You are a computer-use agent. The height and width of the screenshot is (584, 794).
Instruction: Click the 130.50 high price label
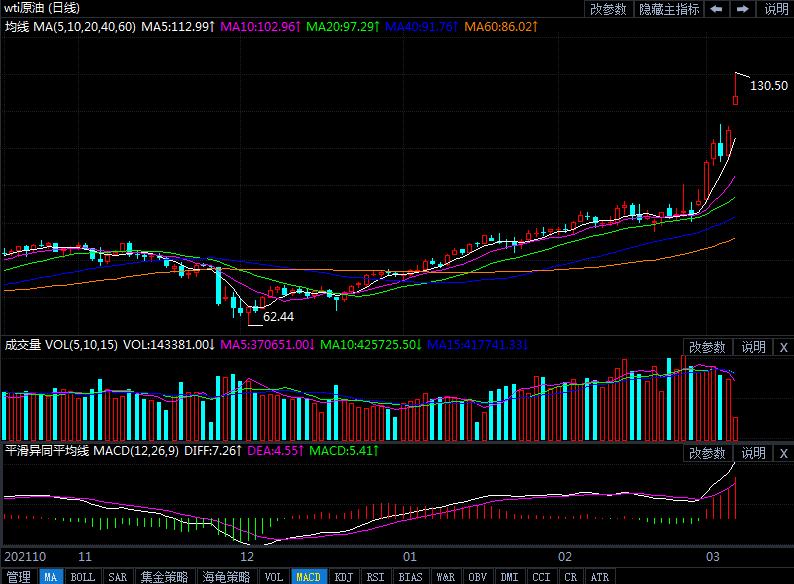click(x=768, y=86)
